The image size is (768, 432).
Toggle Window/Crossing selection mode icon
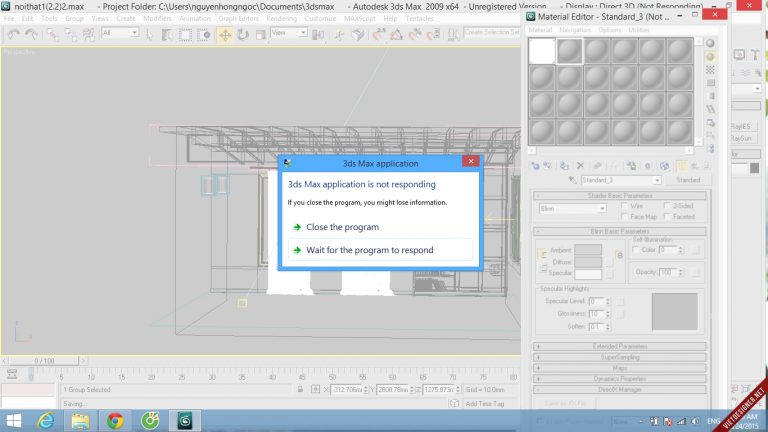203,34
